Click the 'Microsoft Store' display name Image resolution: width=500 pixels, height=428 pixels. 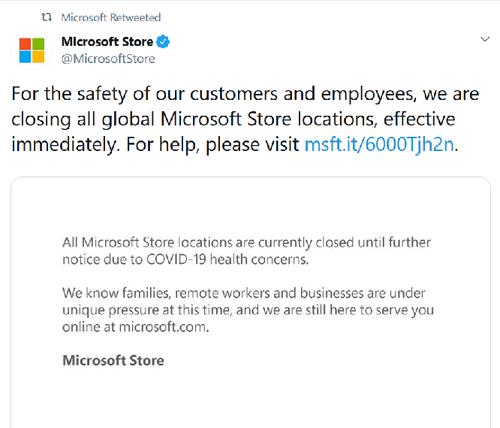(x=107, y=42)
